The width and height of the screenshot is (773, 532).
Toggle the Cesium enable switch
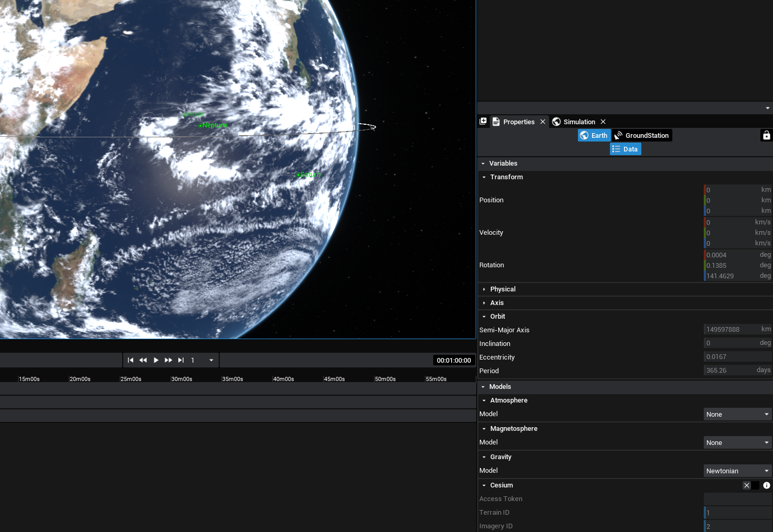coord(750,485)
